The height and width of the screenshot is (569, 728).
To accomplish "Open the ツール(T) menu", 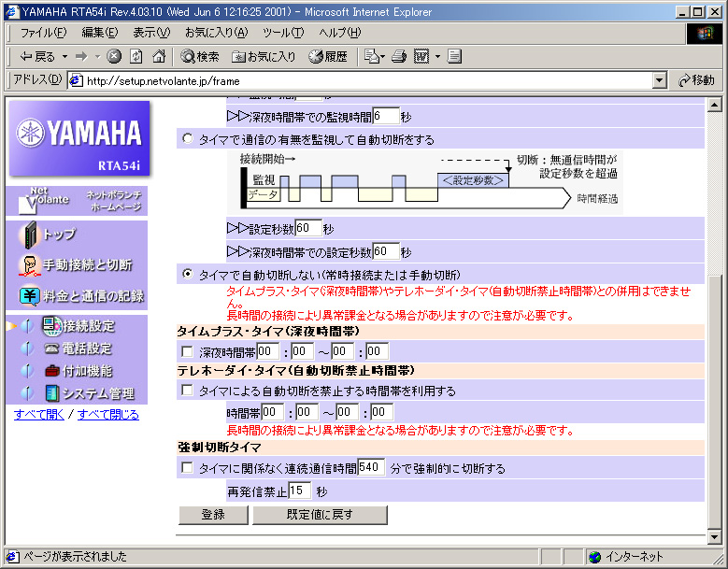I will [282, 33].
